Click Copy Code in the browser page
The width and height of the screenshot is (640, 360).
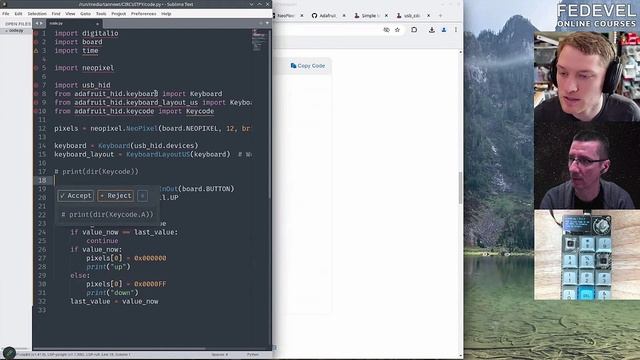308,66
